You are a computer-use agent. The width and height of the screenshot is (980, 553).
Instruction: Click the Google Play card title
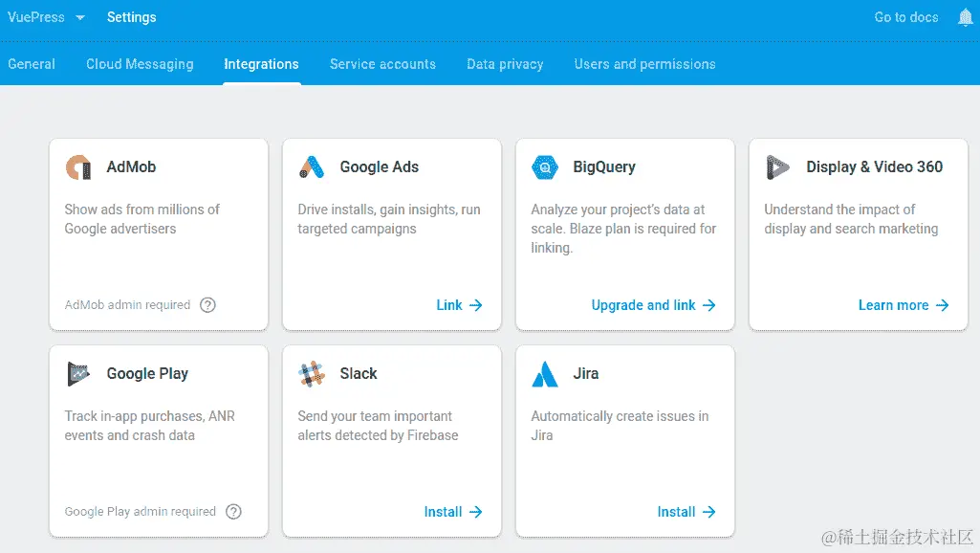(x=147, y=373)
